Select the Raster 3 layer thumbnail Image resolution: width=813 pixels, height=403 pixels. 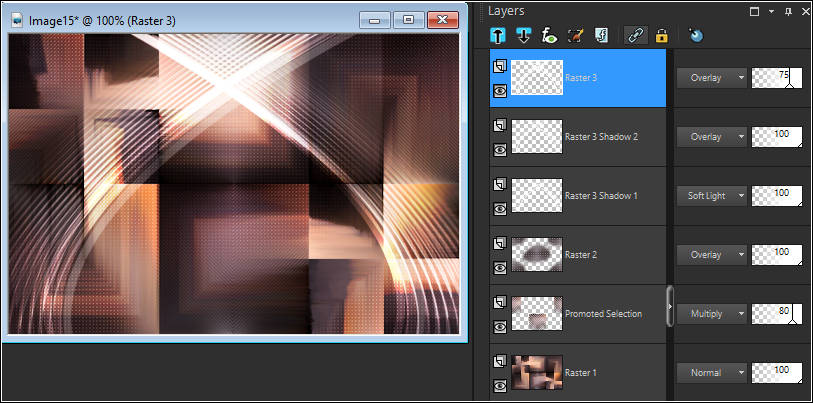coord(537,78)
